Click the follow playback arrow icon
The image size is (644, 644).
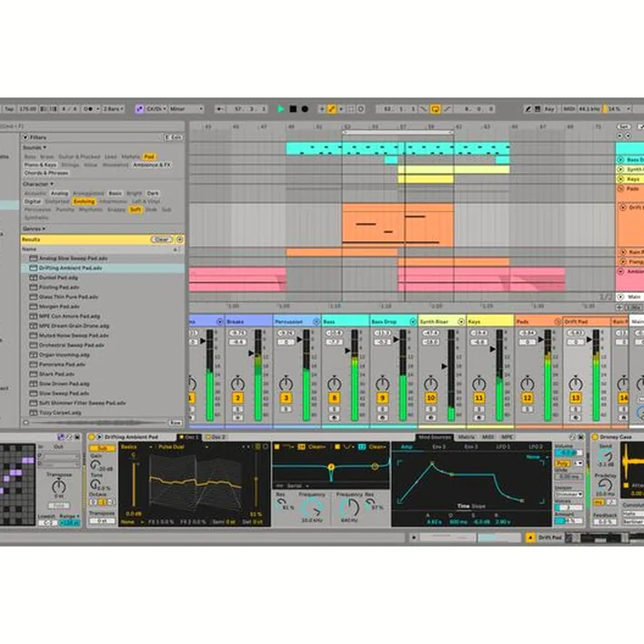[220, 109]
